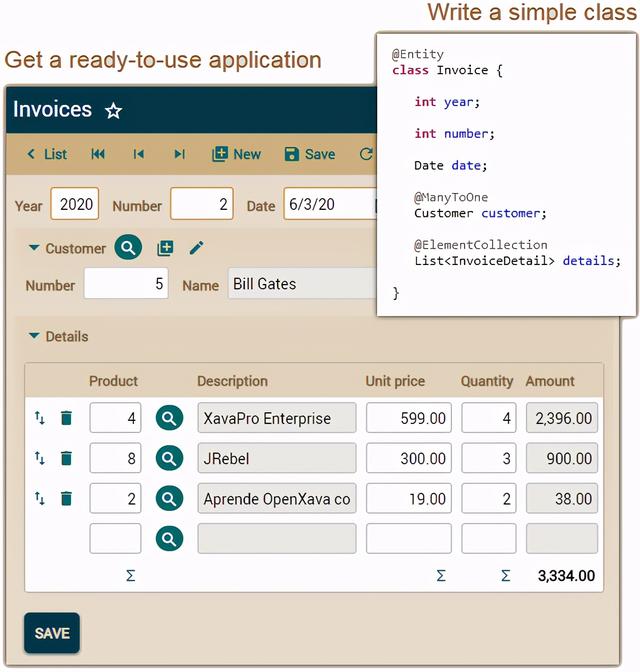Screen dimensions: 640x672
Task: Click the Product column header
Action: coord(114,381)
